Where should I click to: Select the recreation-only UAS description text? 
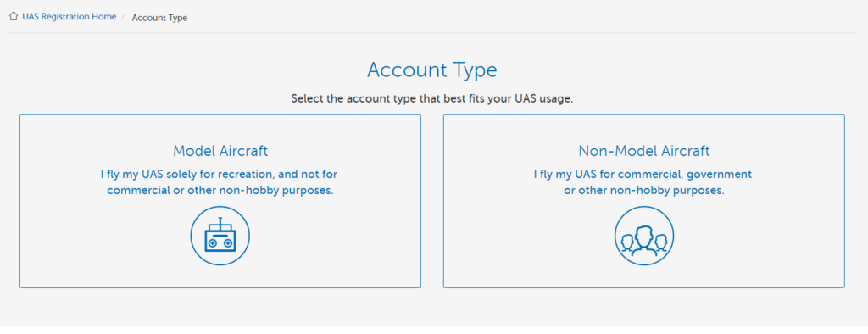[x=220, y=182]
